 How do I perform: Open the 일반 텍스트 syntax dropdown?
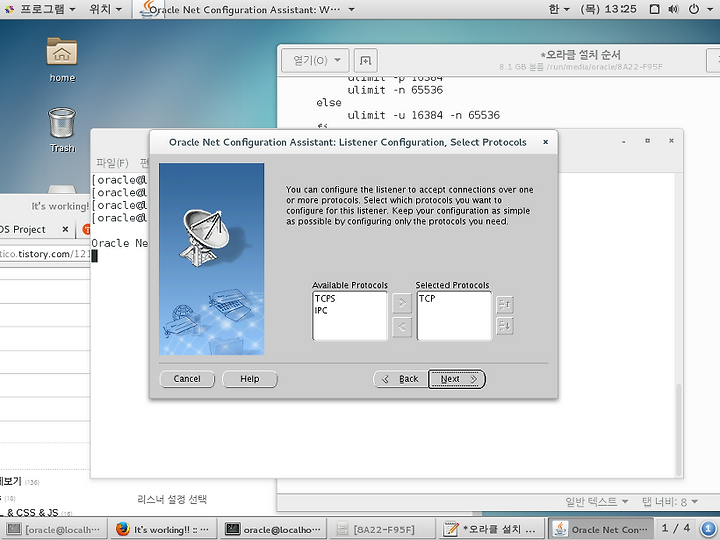[x=596, y=501]
